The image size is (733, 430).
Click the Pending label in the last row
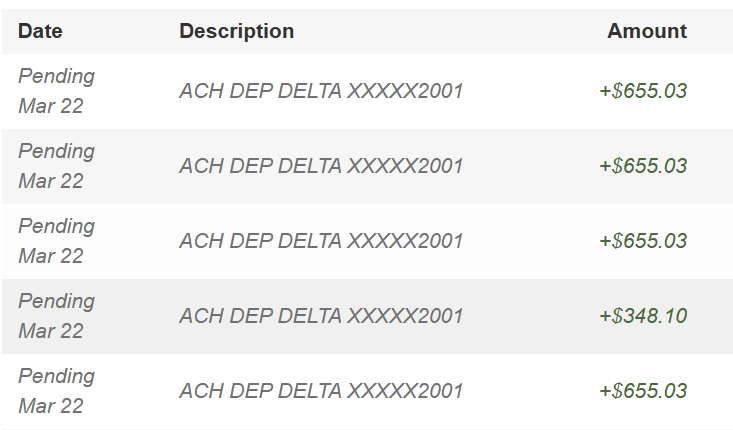point(57,376)
